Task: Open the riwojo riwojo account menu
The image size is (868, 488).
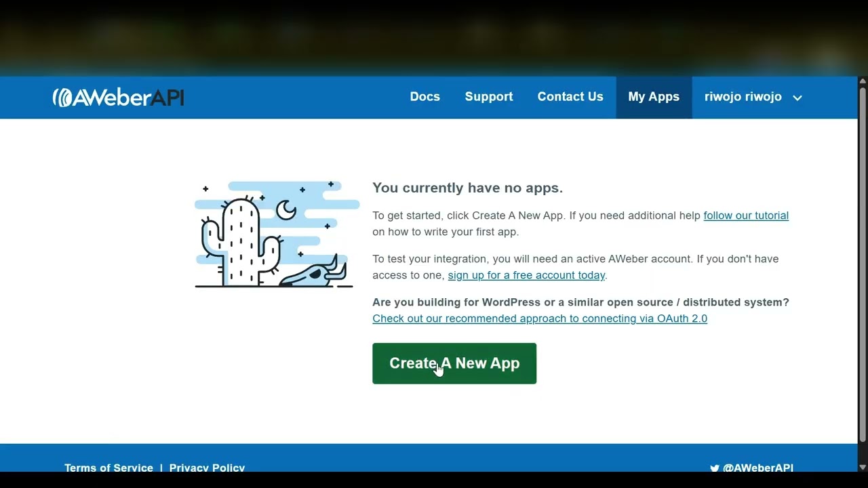Action: click(x=753, y=97)
